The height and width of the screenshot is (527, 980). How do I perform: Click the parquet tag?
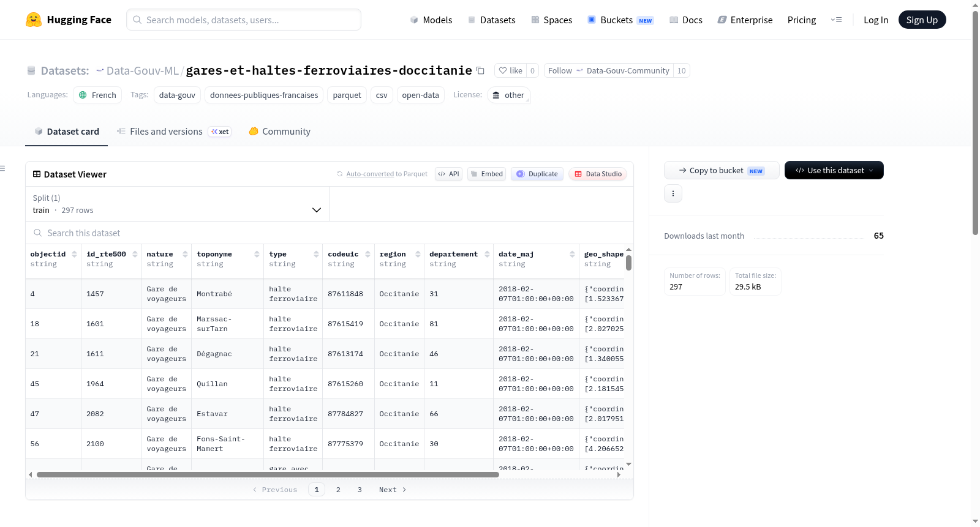(347, 95)
